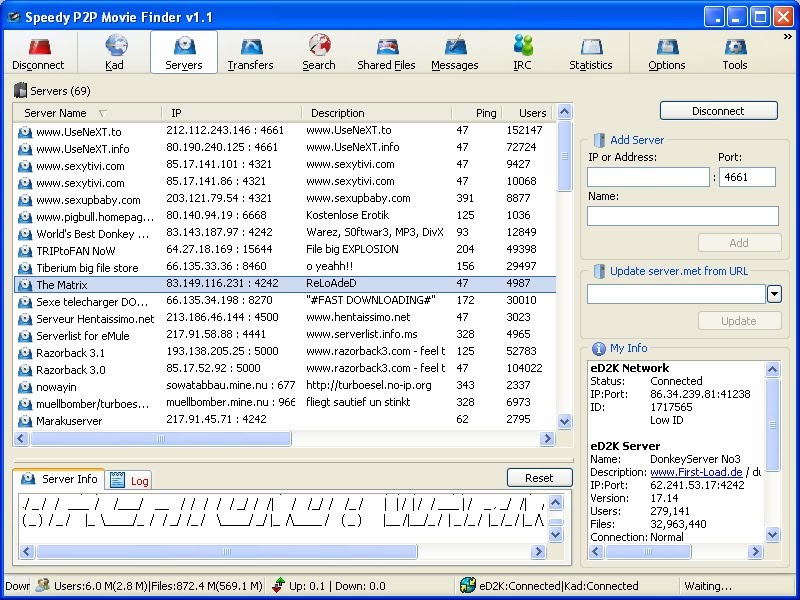
Task: Focus the IP or Address input field
Action: click(648, 177)
